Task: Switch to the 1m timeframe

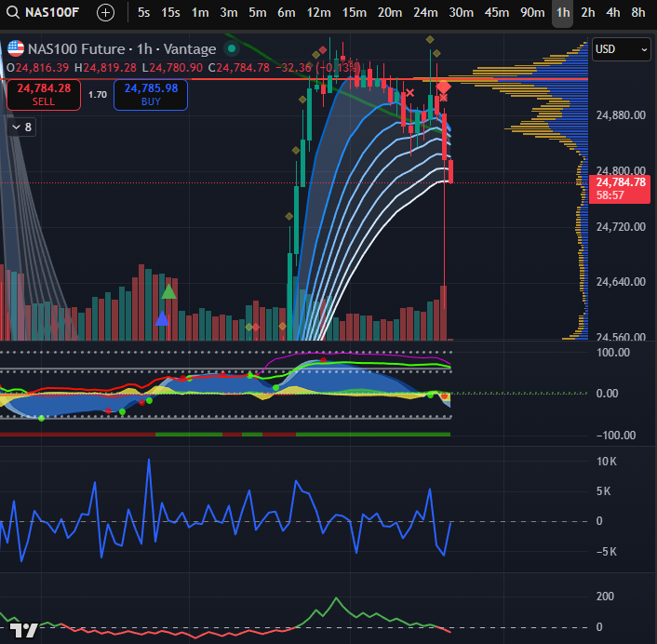Action: pyautogui.click(x=200, y=13)
